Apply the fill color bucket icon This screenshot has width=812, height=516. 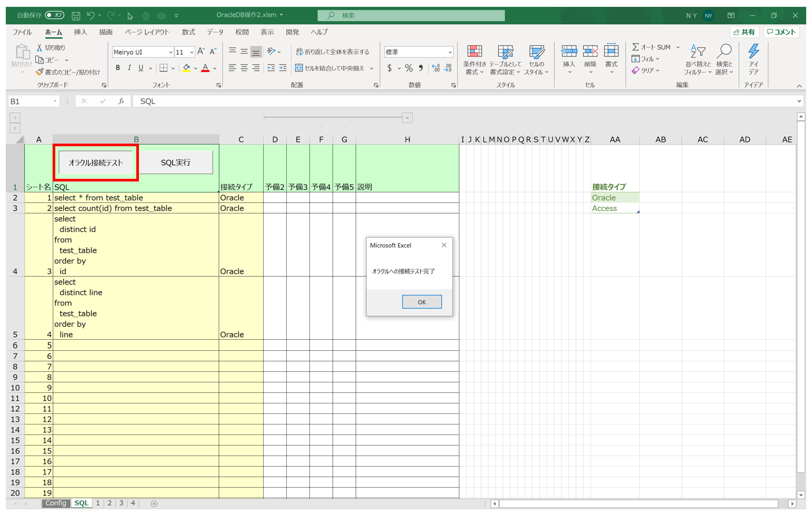(186, 68)
